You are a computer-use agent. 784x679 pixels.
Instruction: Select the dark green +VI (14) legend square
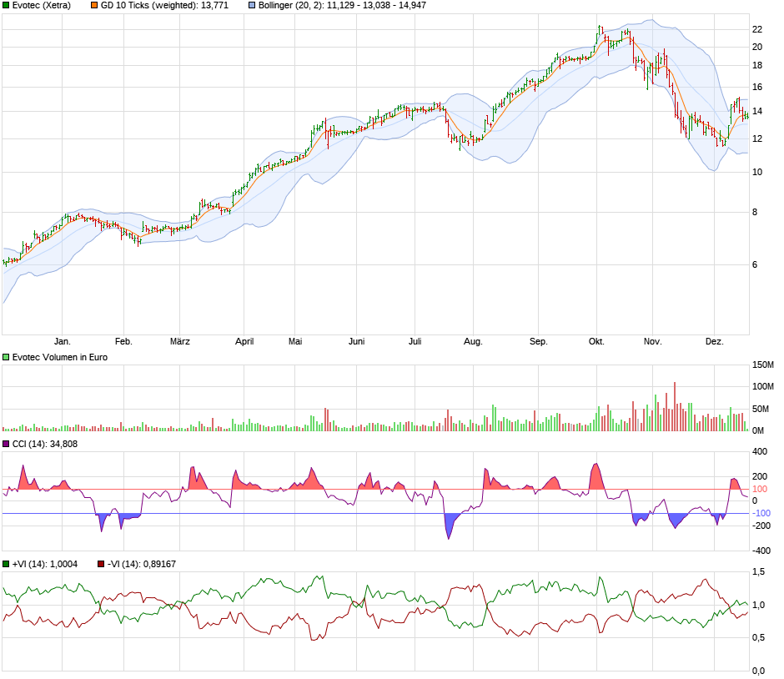click(x=7, y=564)
